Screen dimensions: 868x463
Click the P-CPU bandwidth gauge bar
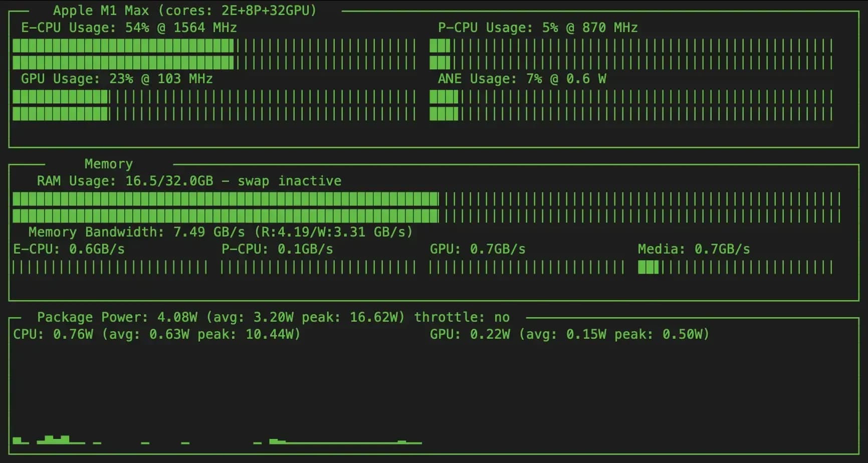(319, 267)
